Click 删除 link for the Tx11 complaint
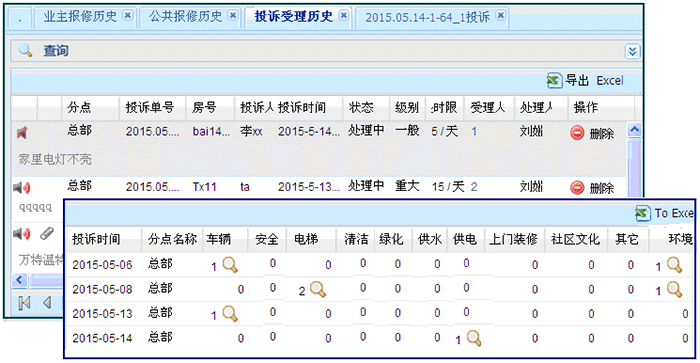700x363 pixels. 602,188
